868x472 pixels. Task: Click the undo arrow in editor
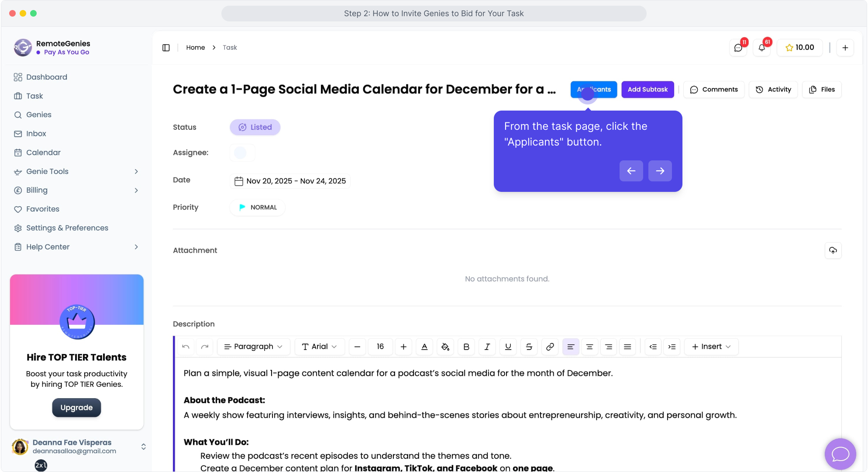186,347
